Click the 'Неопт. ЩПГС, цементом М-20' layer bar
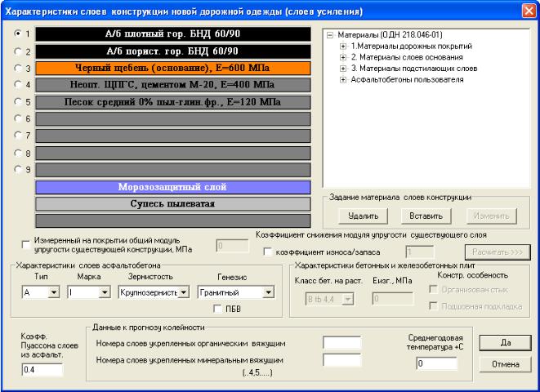Screen dimensions: 540x392 pyautogui.click(x=173, y=85)
